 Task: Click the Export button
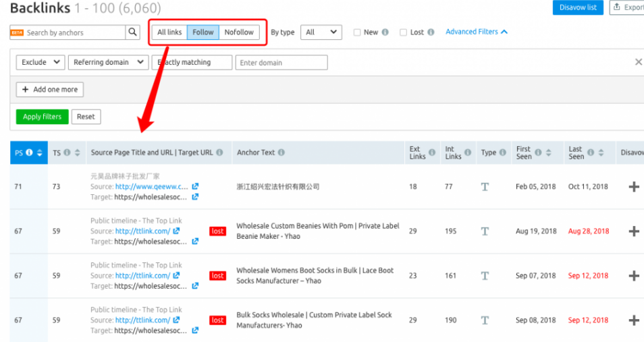point(626,7)
